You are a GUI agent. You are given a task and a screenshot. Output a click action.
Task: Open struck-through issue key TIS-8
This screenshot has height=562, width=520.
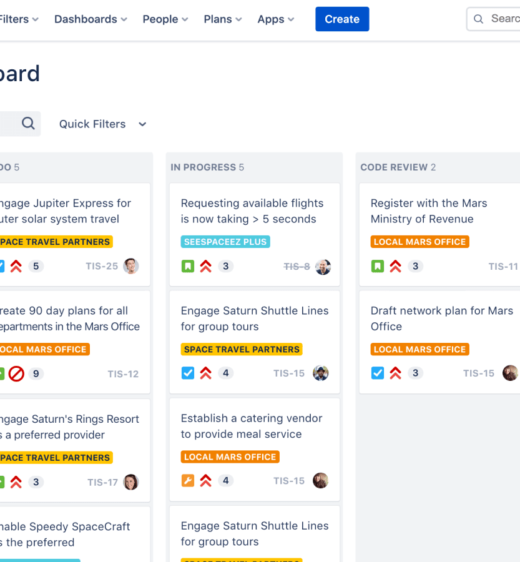296,266
